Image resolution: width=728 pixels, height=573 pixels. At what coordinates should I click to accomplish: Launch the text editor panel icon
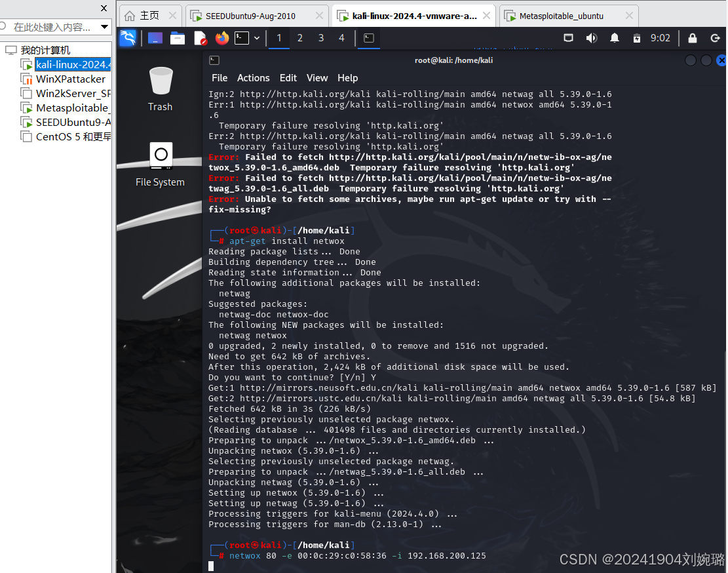(x=200, y=38)
